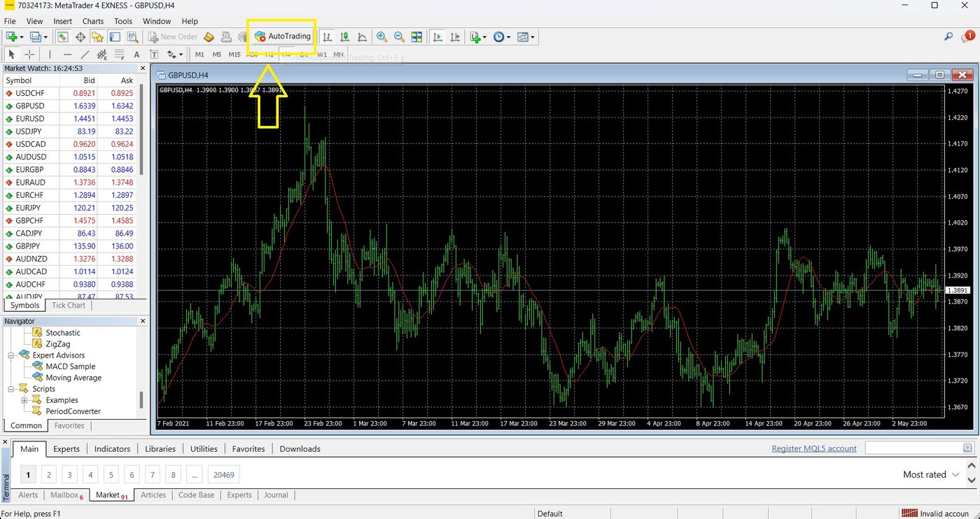Viewport: 980px width, 519px height.
Task: Open the Most rated sort dropdown
Action: [x=931, y=474]
